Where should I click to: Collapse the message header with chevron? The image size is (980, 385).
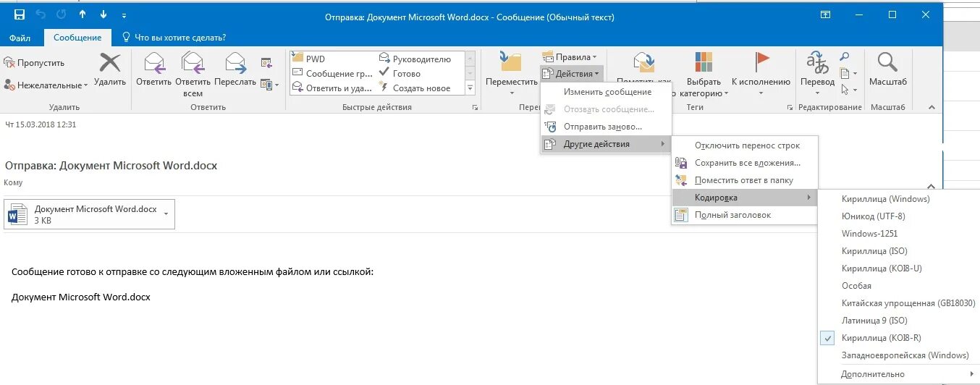932,186
